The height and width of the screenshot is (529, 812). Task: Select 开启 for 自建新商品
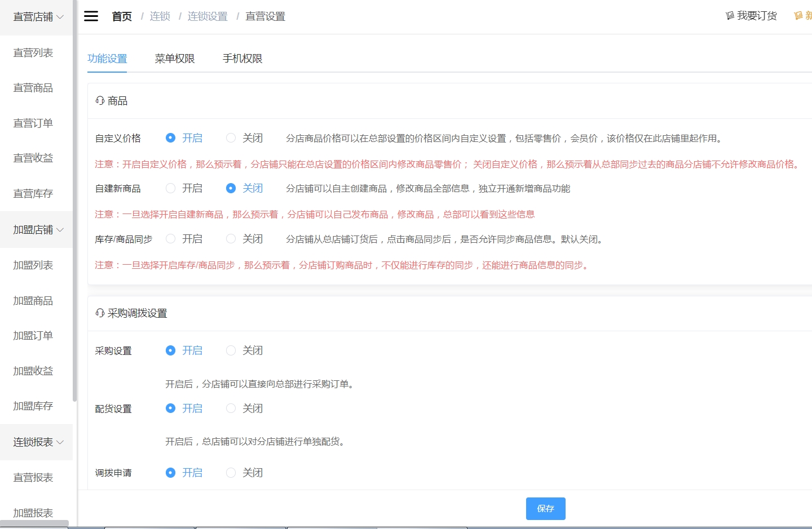[x=184, y=188]
